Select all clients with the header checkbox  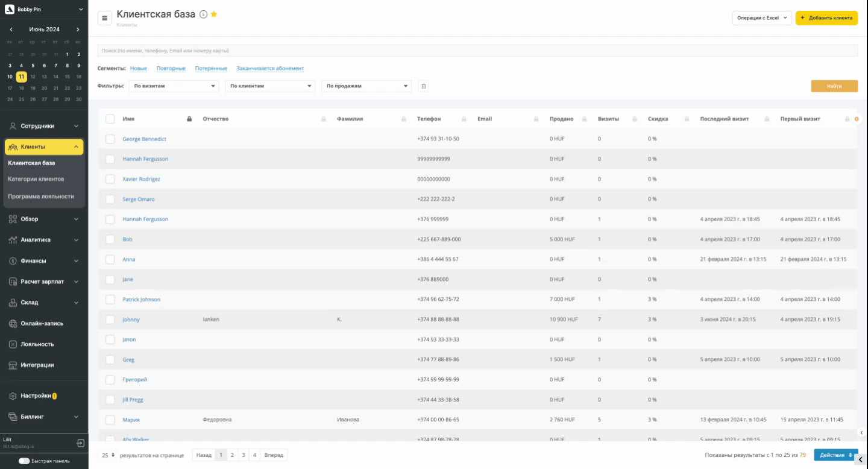pyautogui.click(x=110, y=119)
